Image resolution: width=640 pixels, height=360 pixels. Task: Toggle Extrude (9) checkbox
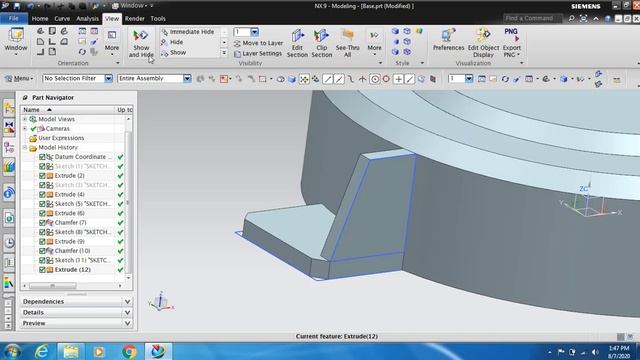pyautogui.click(x=42, y=241)
